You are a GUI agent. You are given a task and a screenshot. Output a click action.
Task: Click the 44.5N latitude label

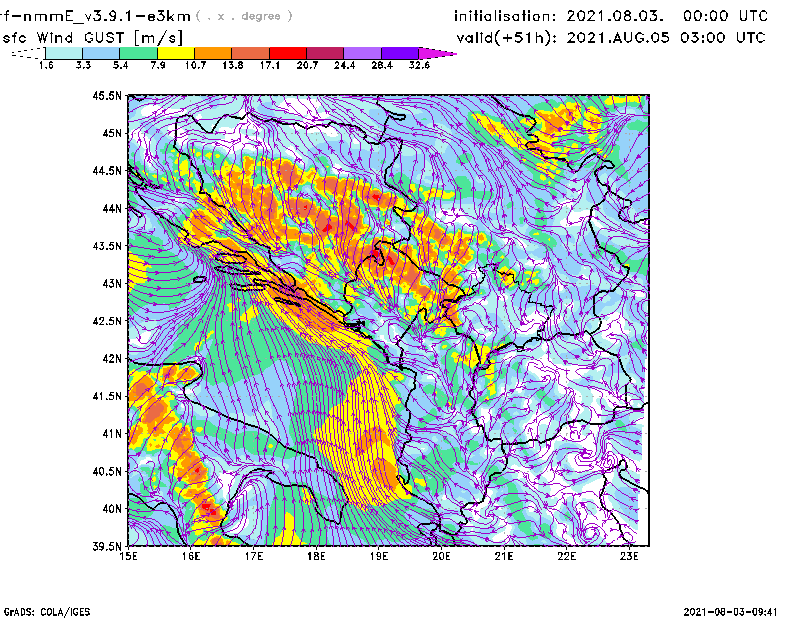coord(107,170)
